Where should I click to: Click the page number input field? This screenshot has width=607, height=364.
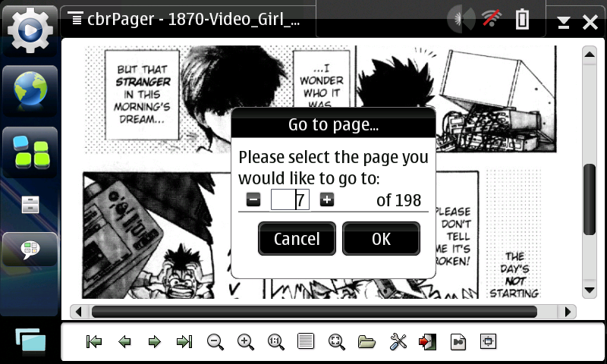[290, 199]
